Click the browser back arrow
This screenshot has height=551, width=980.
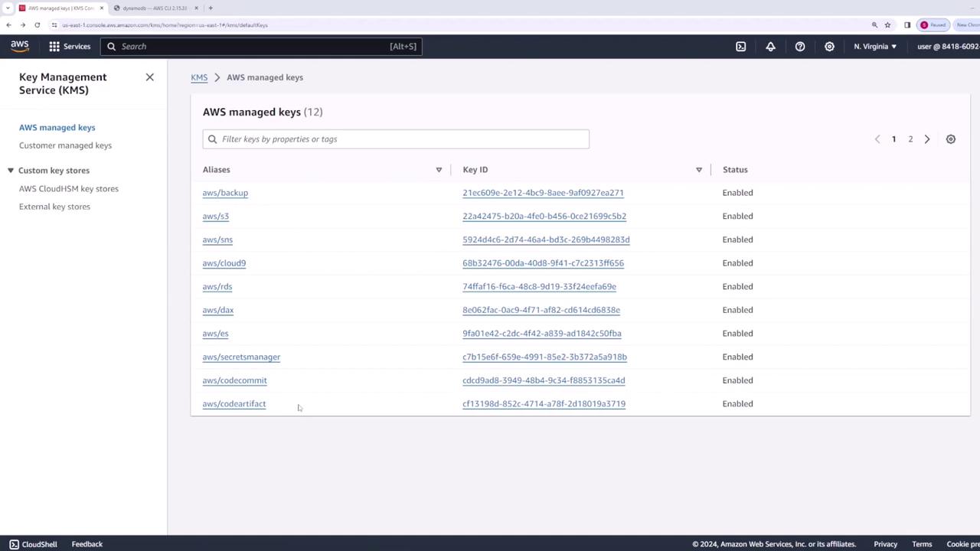(8, 25)
